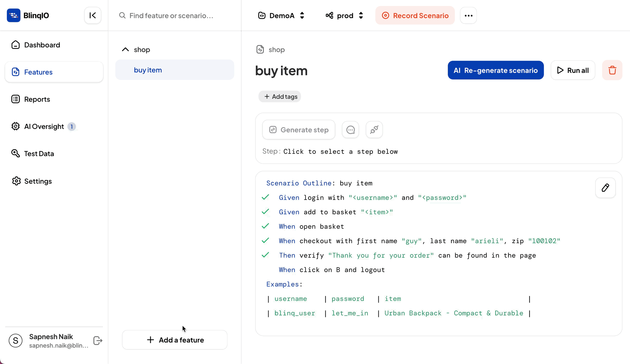Collapse the sidebar with the arrow icon
Screen dimensions: 630x364
(93, 15)
